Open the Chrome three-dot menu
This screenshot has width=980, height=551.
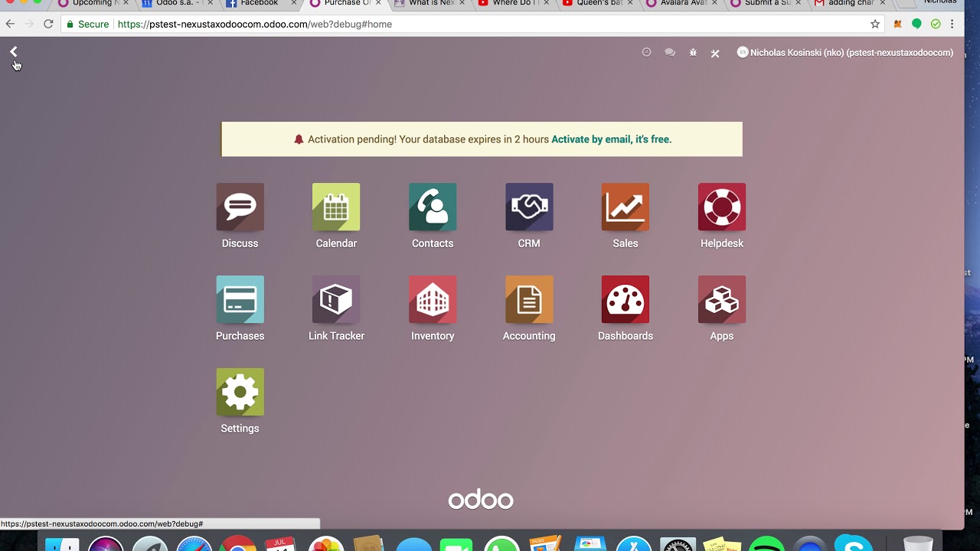[952, 24]
